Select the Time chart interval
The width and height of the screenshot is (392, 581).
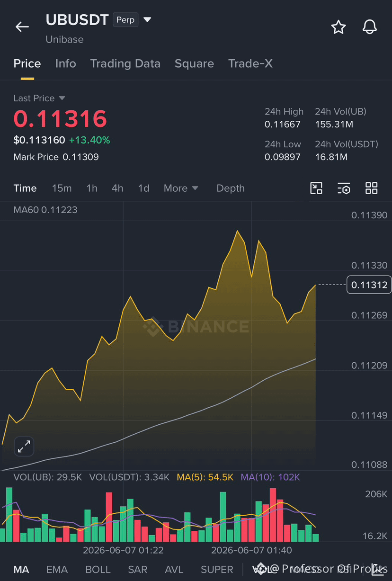(x=25, y=188)
